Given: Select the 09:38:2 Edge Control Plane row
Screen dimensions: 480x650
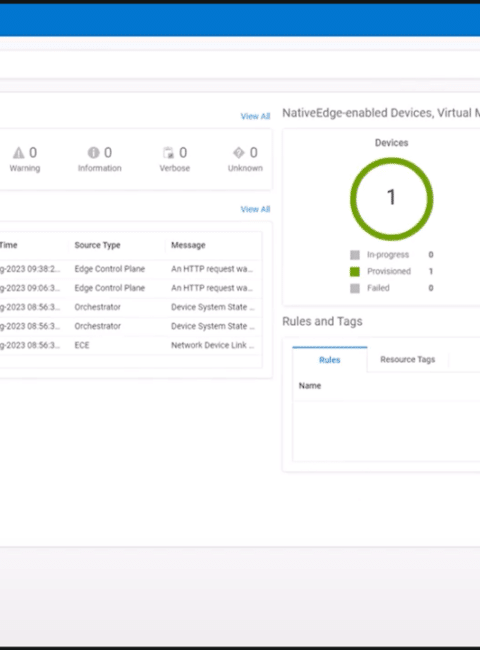Looking at the screenshot, I should click(x=131, y=269).
